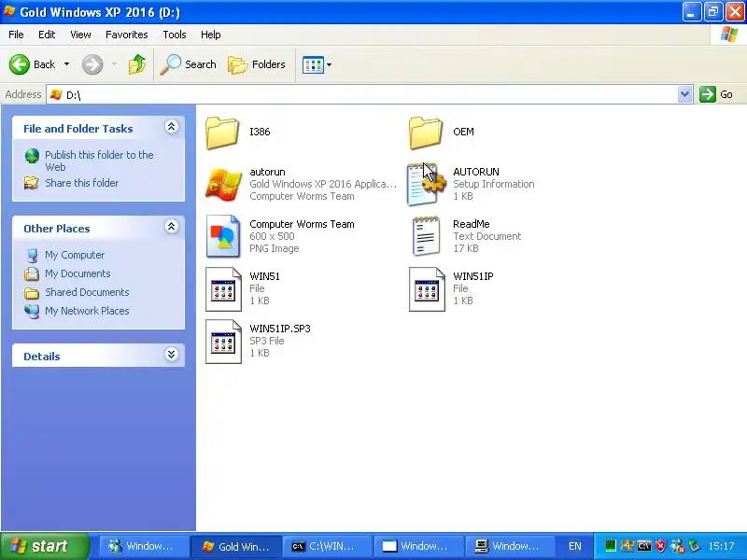Screen dimensions: 747x560
Task: Select the WIN51IP file icon
Action: click(427, 289)
